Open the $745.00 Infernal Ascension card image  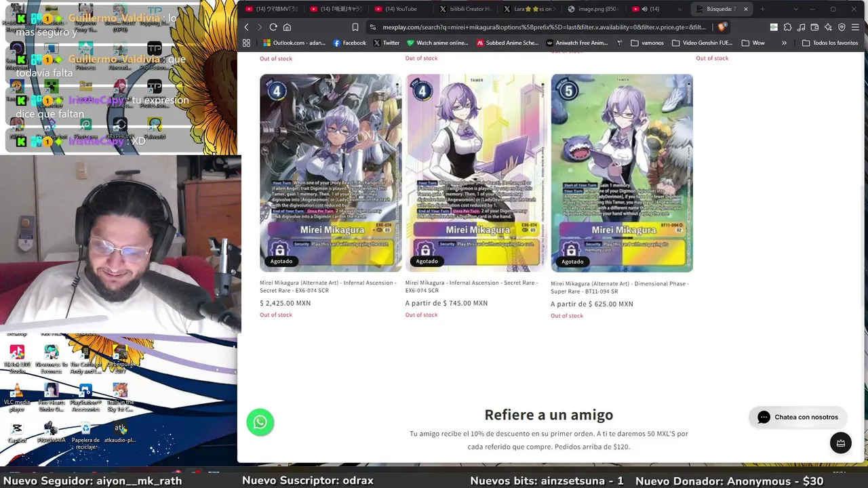476,173
